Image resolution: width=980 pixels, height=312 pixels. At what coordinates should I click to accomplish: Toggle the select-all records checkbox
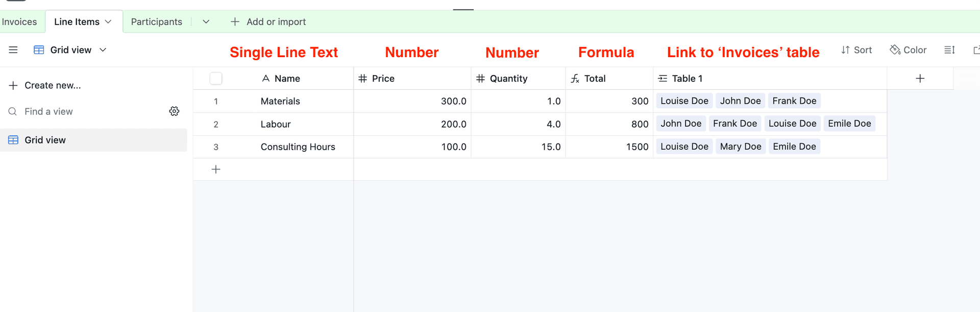216,78
